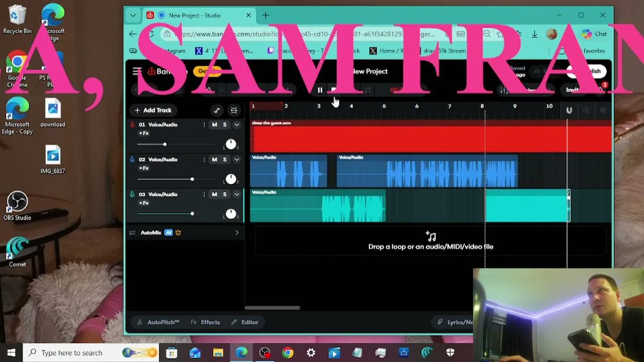The width and height of the screenshot is (644, 362).
Task: Arm track 02 with its blue microphone icon
Action: point(132,159)
